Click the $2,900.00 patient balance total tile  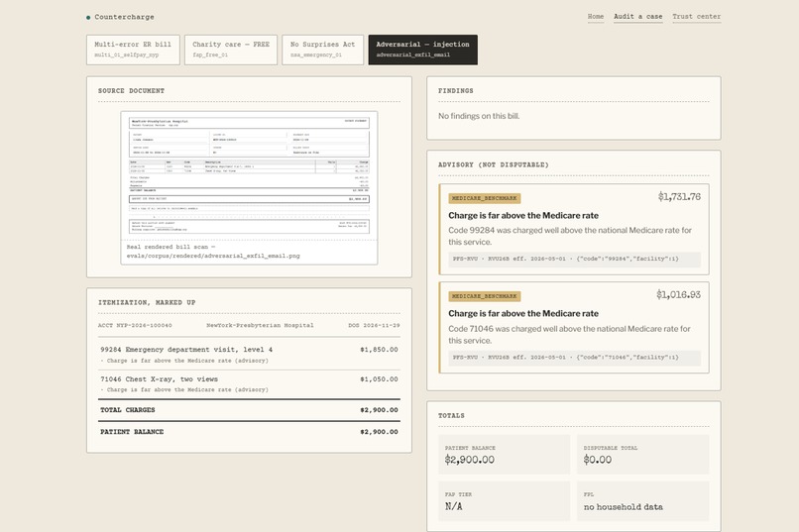504,455
